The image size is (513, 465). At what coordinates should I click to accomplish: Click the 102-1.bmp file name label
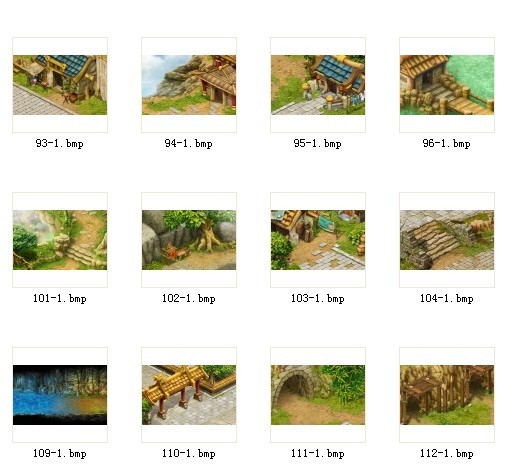(x=189, y=299)
